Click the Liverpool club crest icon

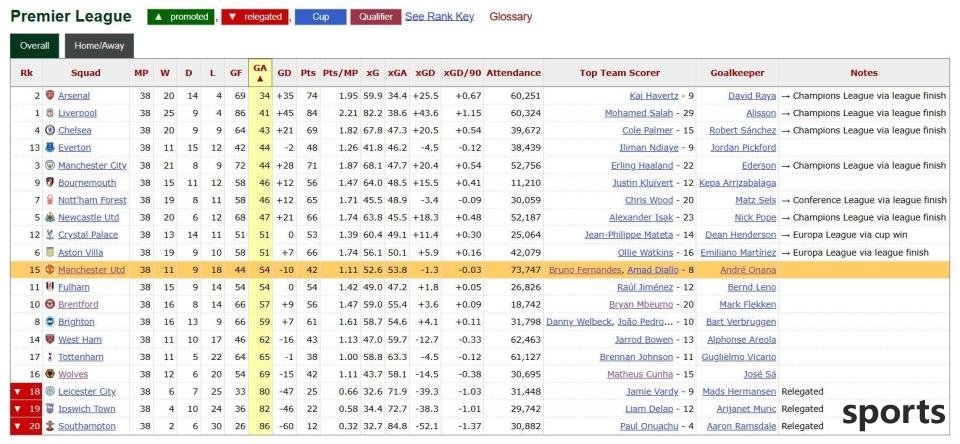pos(50,113)
